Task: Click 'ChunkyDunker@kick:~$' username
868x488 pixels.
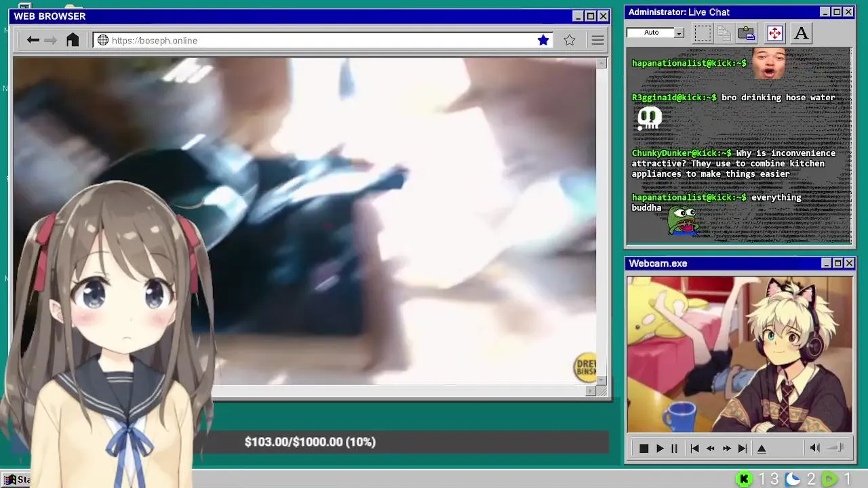Action: (x=682, y=153)
